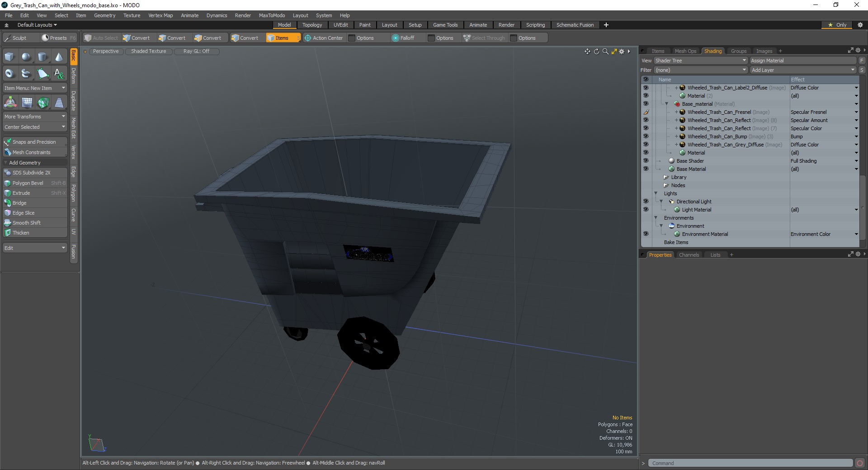
Task: Click the perspective grid tool icon
Action: click(x=59, y=103)
